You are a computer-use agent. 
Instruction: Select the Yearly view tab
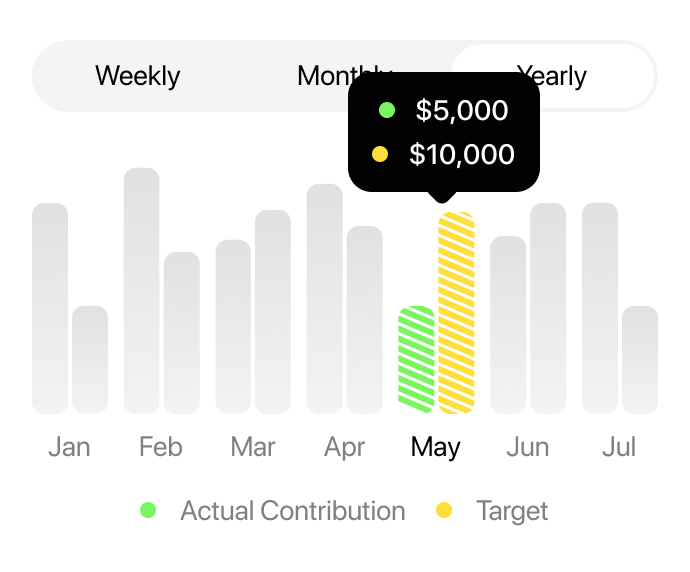click(552, 76)
